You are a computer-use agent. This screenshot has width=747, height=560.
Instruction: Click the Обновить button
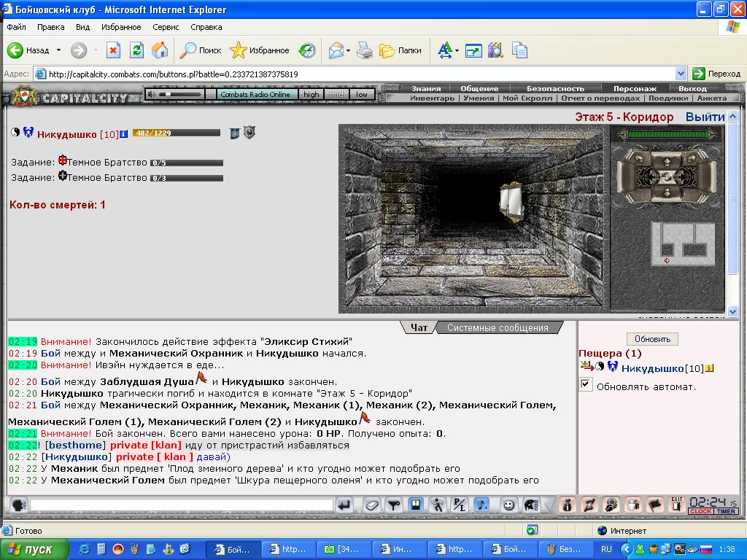tap(652, 339)
